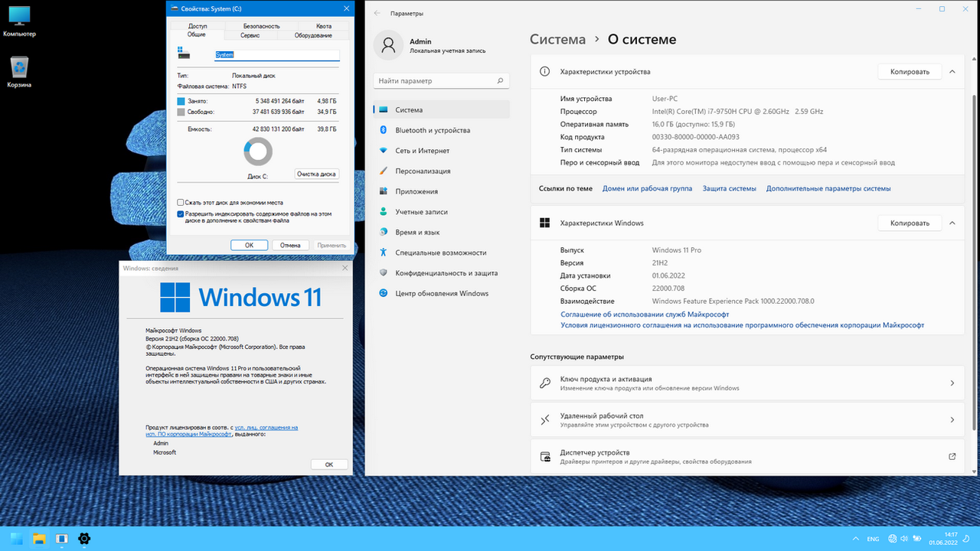The width and height of the screenshot is (980, 551).
Task: Click Отмена in disk properties
Action: 290,245
